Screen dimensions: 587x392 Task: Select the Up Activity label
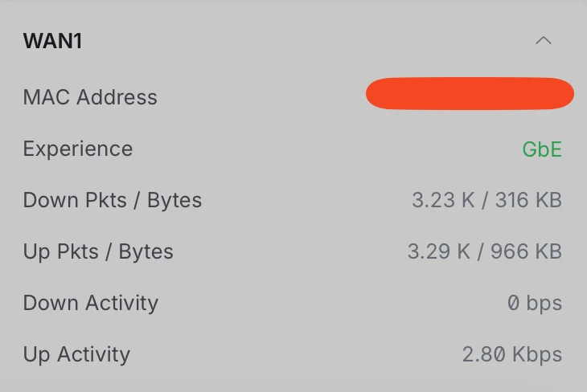point(76,354)
